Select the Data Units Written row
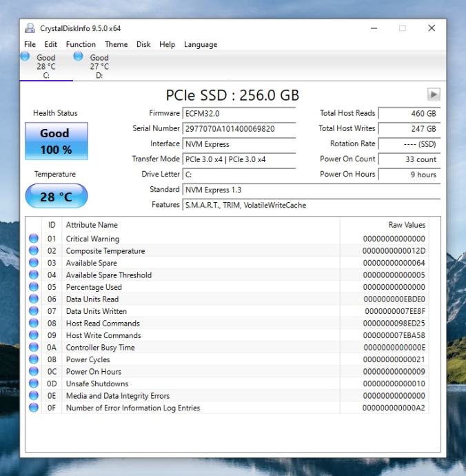Image resolution: width=466 pixels, height=476 pixels. point(207,311)
